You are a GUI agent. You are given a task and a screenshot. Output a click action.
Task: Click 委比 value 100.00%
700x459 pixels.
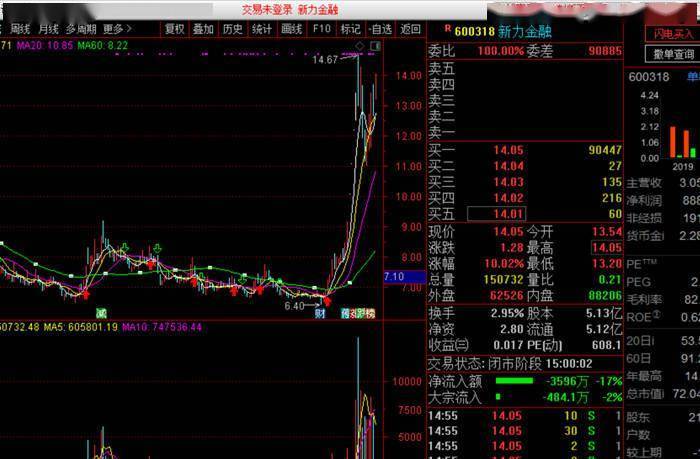click(500, 51)
